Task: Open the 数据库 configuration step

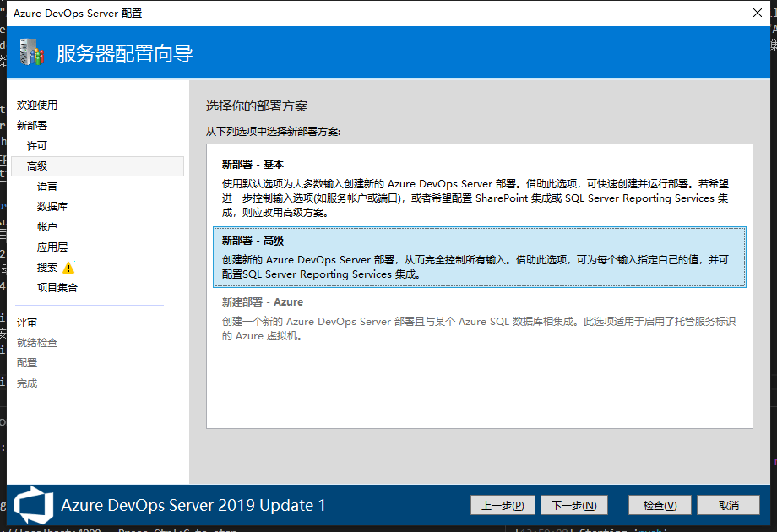Action: [52, 207]
